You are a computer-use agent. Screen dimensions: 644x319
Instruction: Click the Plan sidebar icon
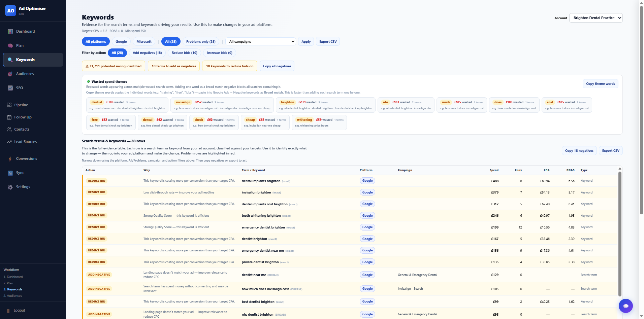pos(10,45)
